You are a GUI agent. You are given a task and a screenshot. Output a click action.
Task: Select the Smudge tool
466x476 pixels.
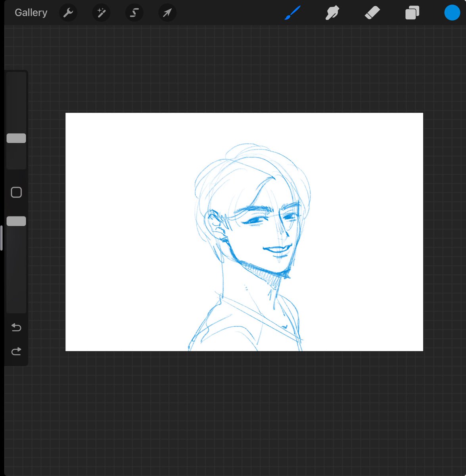coord(332,13)
